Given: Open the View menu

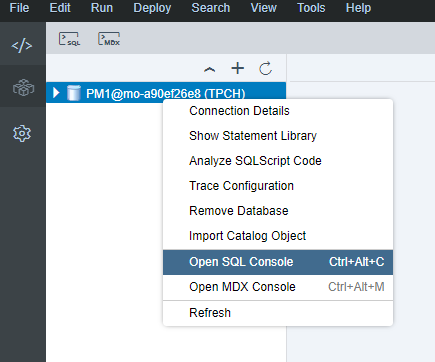Looking at the screenshot, I should pos(263,7).
